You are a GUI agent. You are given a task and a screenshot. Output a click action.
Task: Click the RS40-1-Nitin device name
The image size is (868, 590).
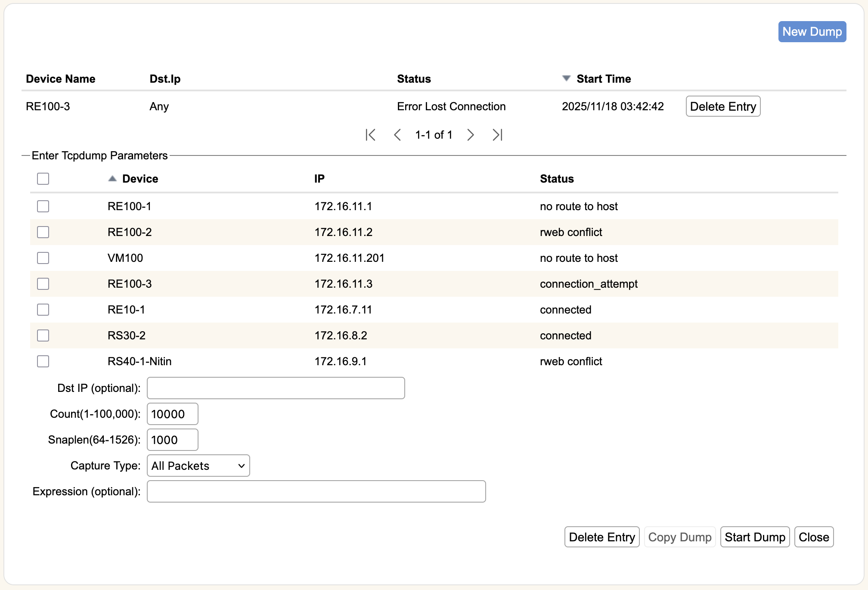pyautogui.click(x=139, y=361)
